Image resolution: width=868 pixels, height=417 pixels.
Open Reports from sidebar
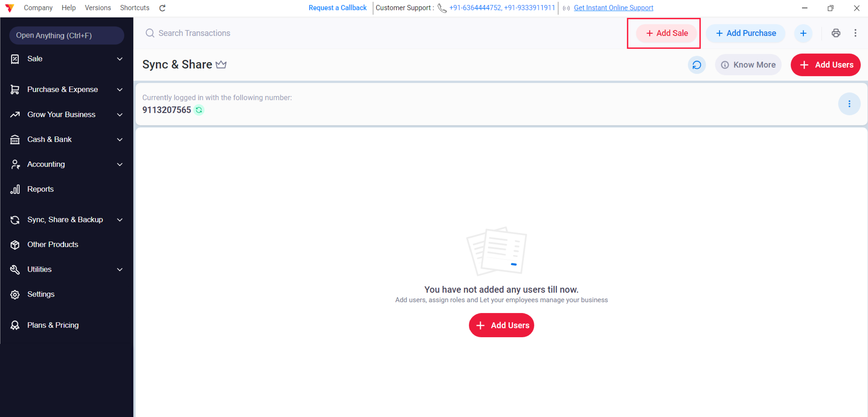point(40,189)
